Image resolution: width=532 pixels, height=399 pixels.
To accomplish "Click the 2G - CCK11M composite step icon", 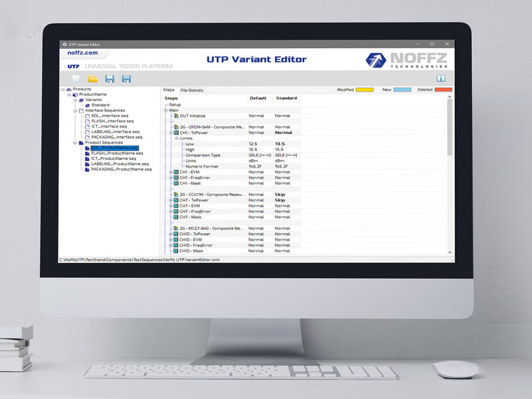I will (x=176, y=194).
